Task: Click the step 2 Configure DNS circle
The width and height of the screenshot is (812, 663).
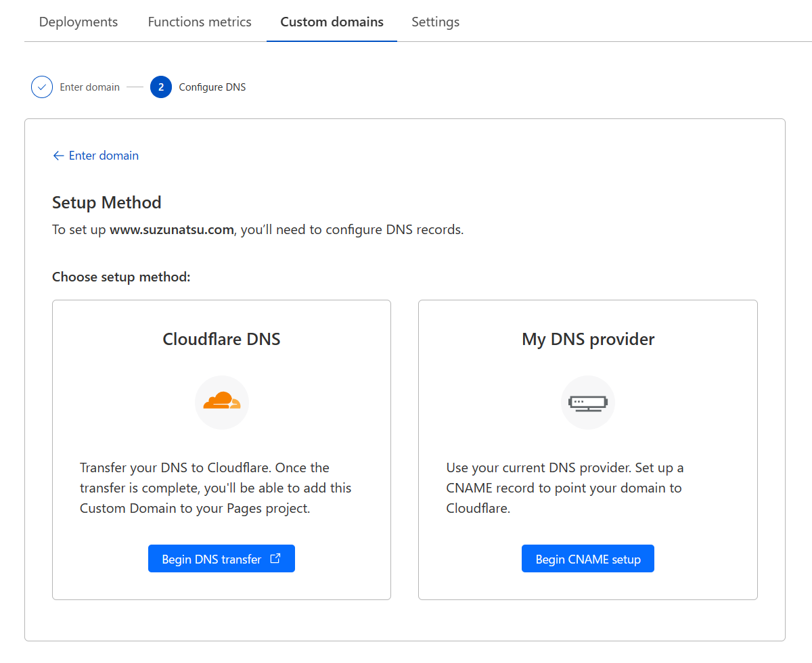Action: [161, 87]
